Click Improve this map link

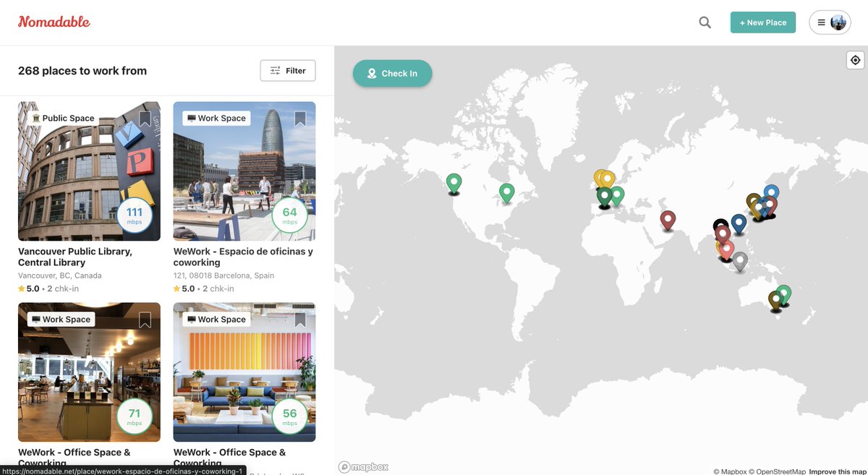tap(838, 471)
